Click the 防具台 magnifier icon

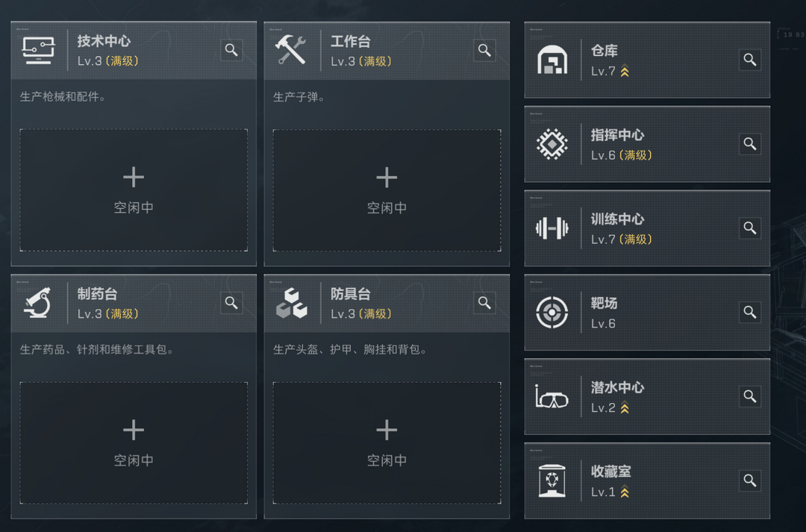(x=484, y=303)
